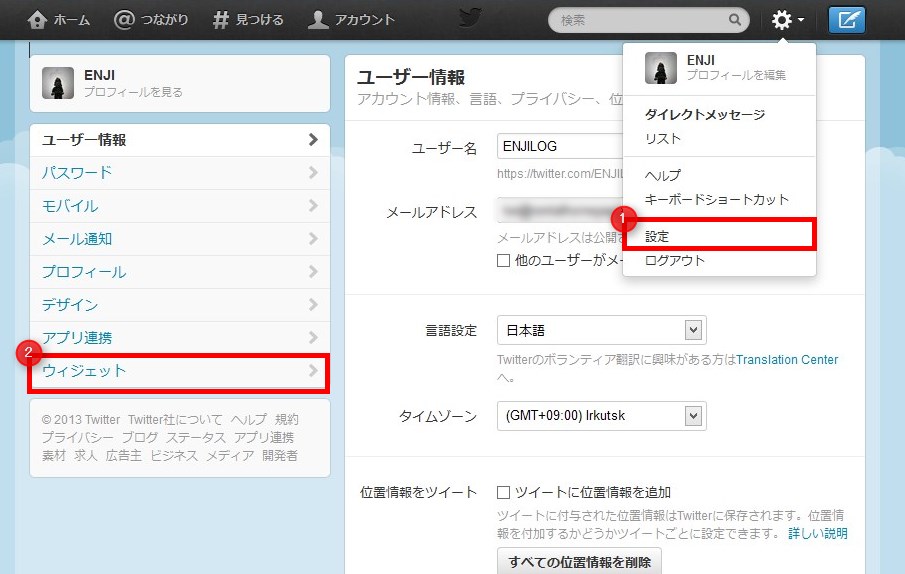
Task: Check the ツイートに位置情報を追加 checkbox
Action: [x=503, y=493]
